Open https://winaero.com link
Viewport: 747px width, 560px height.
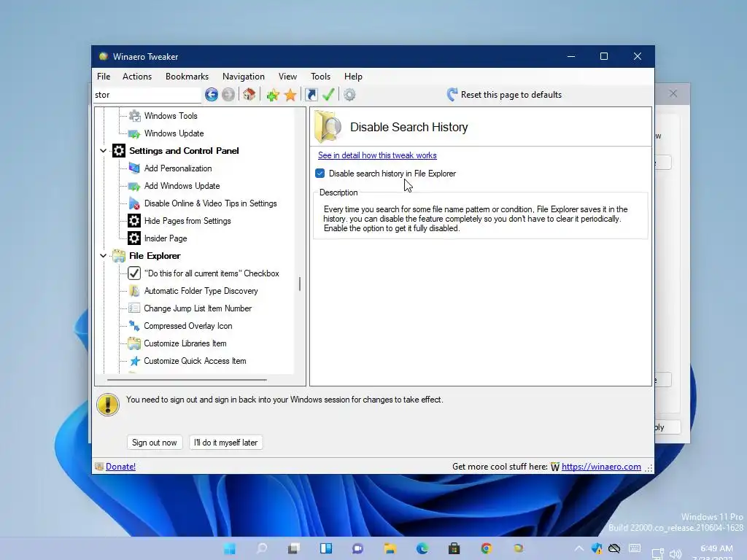pyautogui.click(x=601, y=467)
